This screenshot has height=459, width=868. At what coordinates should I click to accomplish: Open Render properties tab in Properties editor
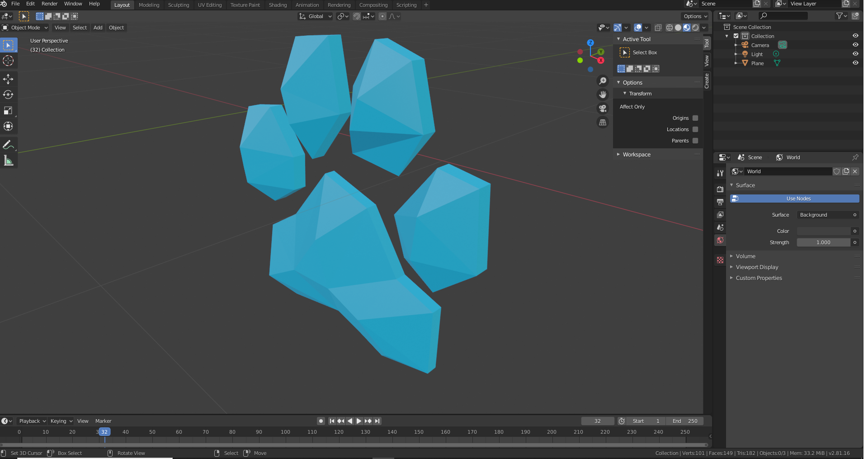click(x=720, y=189)
